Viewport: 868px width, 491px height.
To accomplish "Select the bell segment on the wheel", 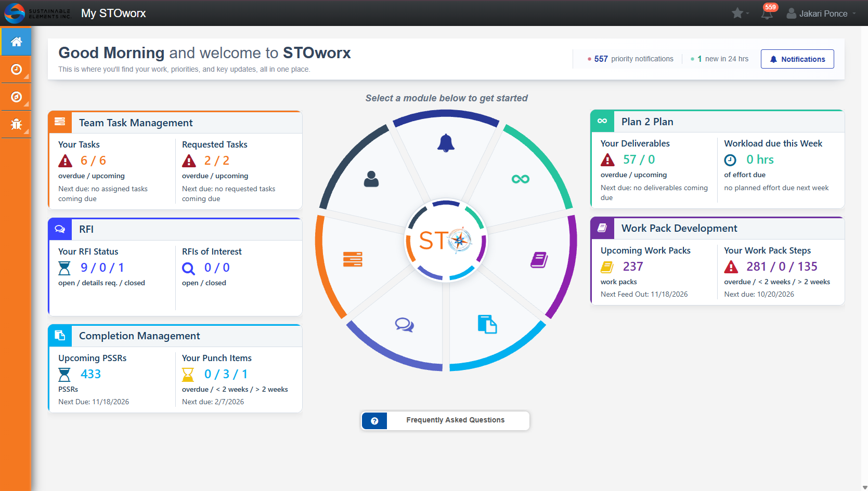I will (x=446, y=143).
